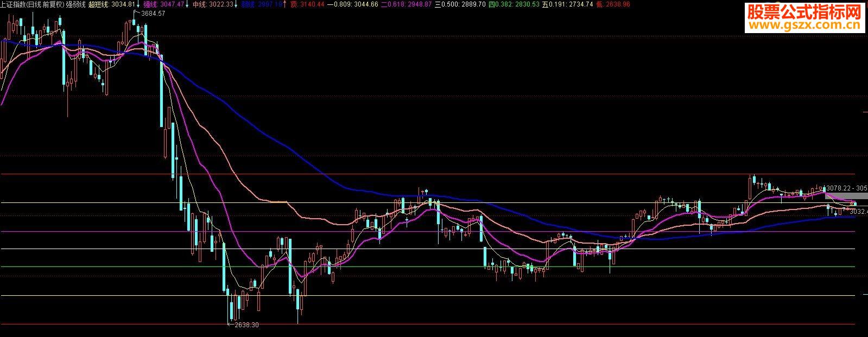The height and width of the screenshot is (337, 868).
Task: Click the 2638.30 low price marker
Action: (246, 326)
